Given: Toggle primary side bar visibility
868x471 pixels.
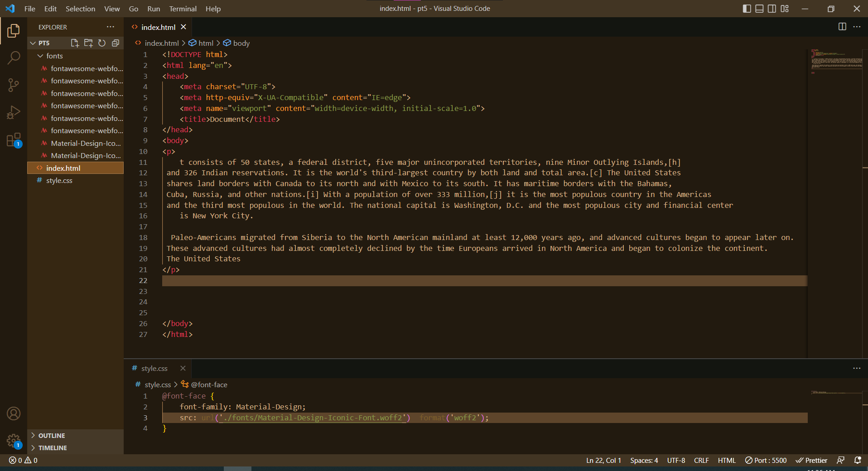Looking at the screenshot, I should click(x=747, y=9).
